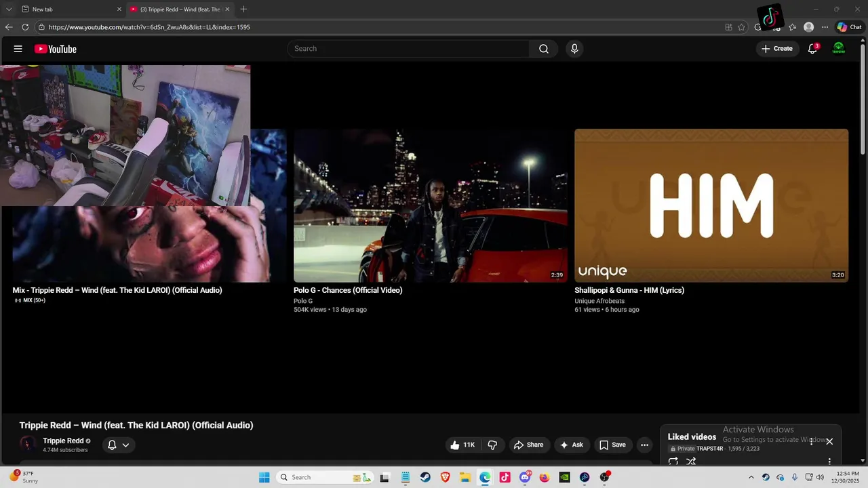Screen dimensions: 868x488
Task: Open the Windows Start menu
Action: [x=264, y=477]
